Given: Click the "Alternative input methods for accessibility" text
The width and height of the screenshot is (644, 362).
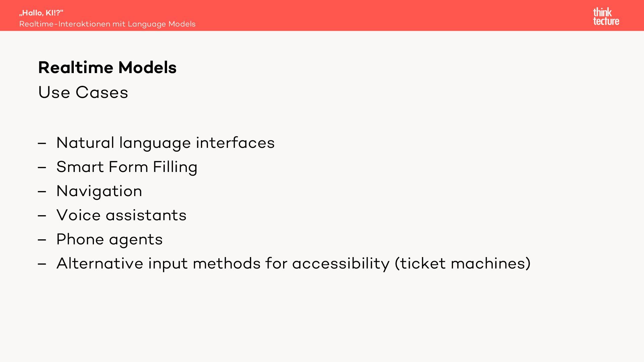Looking at the screenshot, I should click(223, 263).
